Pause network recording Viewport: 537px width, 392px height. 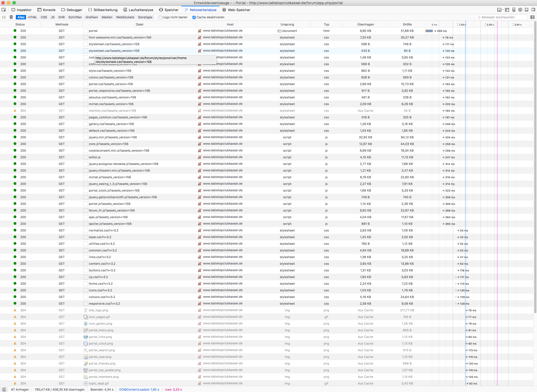(x=4, y=17)
